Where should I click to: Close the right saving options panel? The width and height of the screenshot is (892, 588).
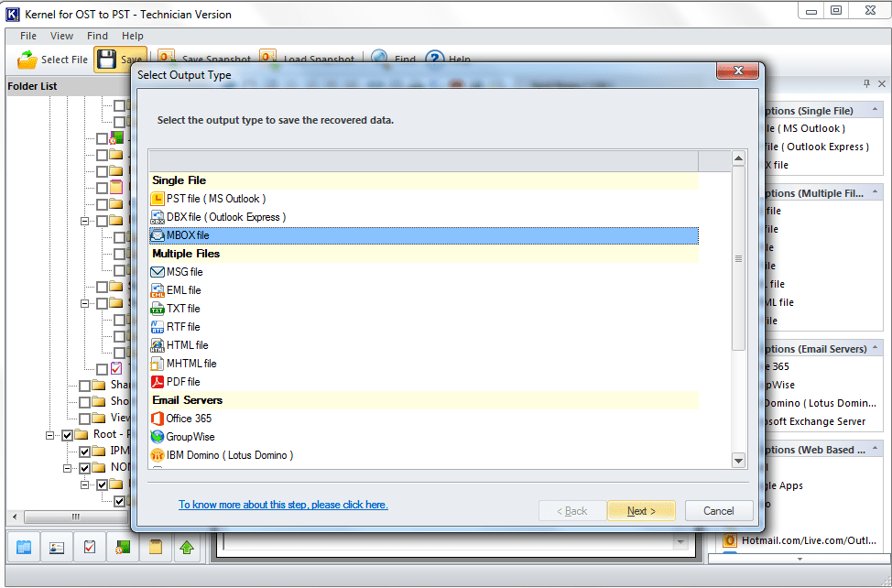pos(882,83)
